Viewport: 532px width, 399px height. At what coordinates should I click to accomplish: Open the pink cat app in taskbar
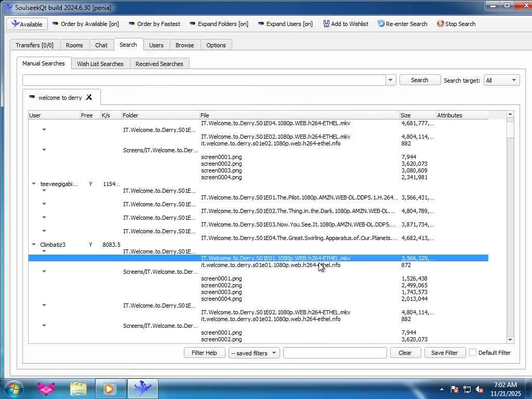pos(46,389)
